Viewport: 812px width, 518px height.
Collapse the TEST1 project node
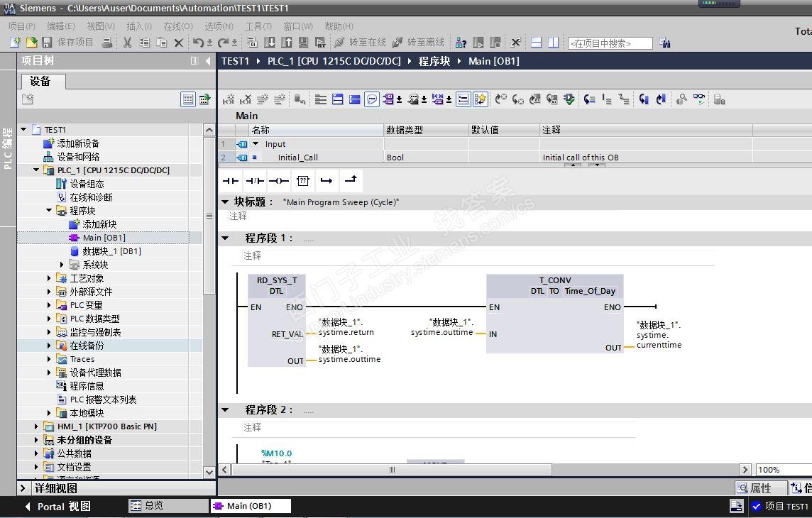(23, 129)
